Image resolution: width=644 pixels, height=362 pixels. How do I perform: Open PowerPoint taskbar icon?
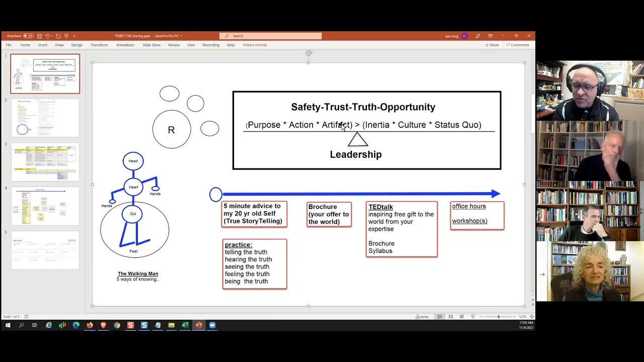198,325
